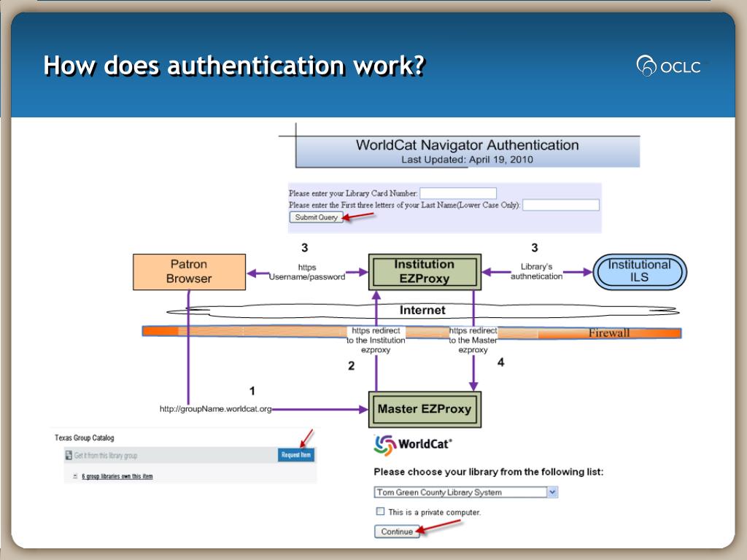
Task: Click the 'Get it from this library group' icon
Action: [69, 455]
